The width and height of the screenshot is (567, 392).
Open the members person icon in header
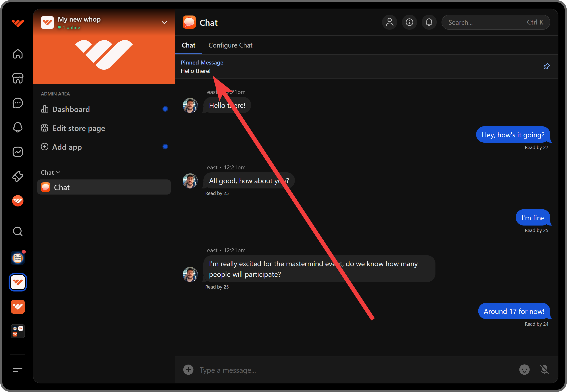coord(389,22)
